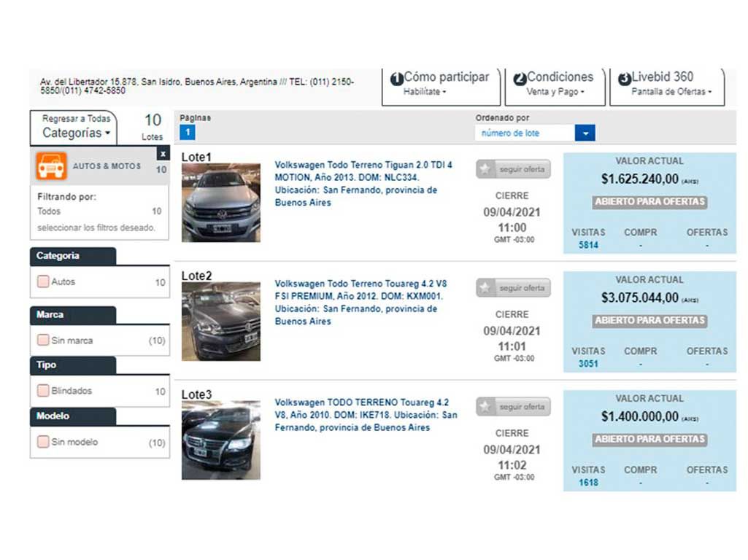Click the 10 Lotes counter
Viewport: 748px width, 560px height.
[x=153, y=127]
